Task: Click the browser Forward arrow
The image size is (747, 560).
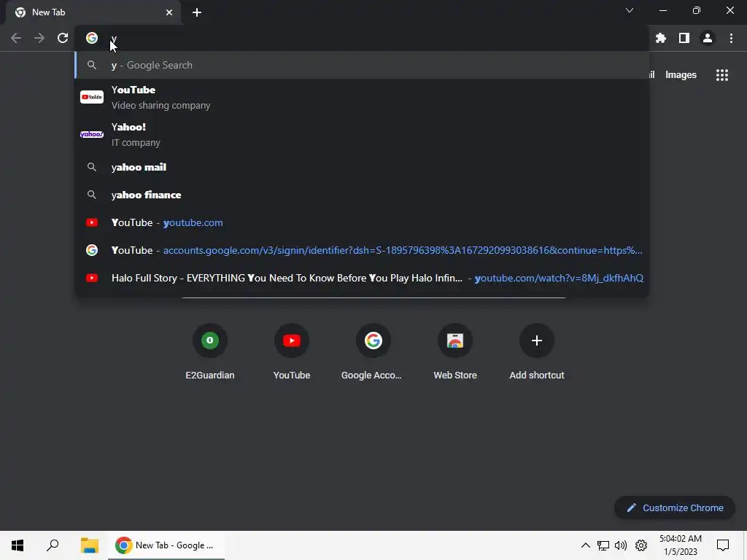Action: (x=39, y=38)
